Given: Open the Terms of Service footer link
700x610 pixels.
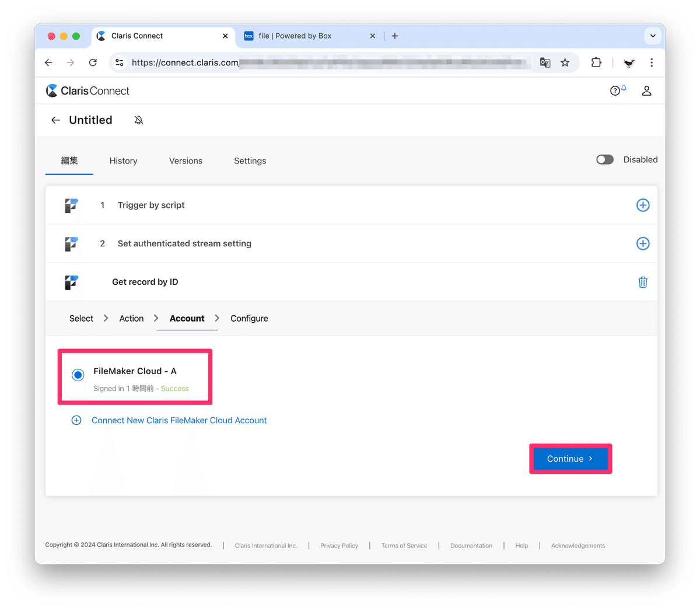Looking at the screenshot, I should click(404, 545).
